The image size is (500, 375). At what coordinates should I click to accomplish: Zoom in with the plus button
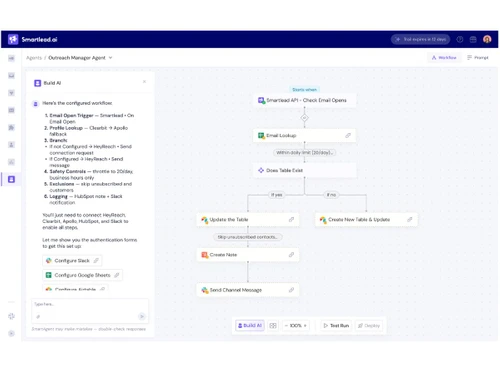coord(305,326)
